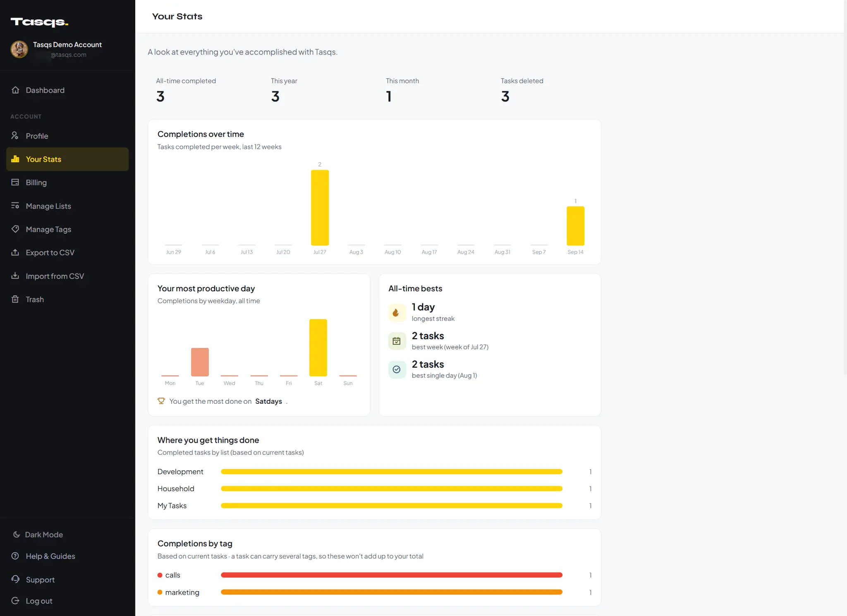The height and width of the screenshot is (616, 847).
Task: Click the Manage Lists icon
Action: [15, 206]
